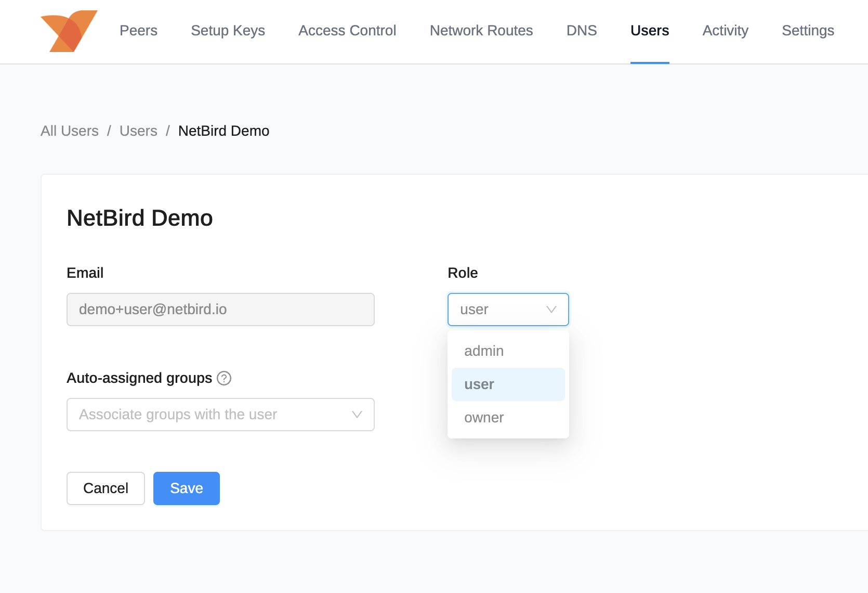Select the Users tab
Screen dimensions: 868x593
[649, 31]
